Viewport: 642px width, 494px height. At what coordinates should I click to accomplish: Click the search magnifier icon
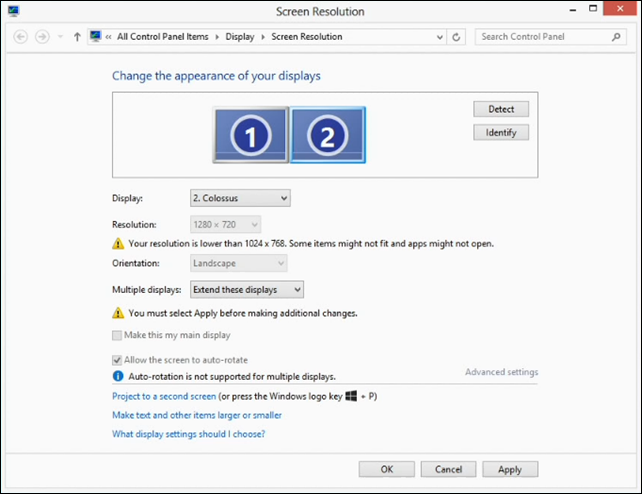point(616,37)
